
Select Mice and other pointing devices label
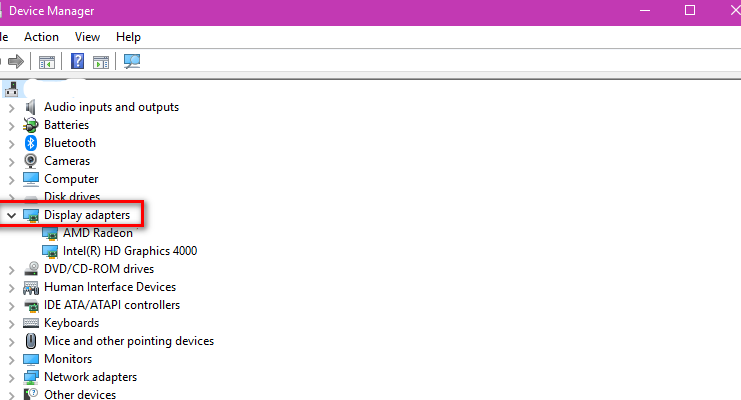point(129,341)
